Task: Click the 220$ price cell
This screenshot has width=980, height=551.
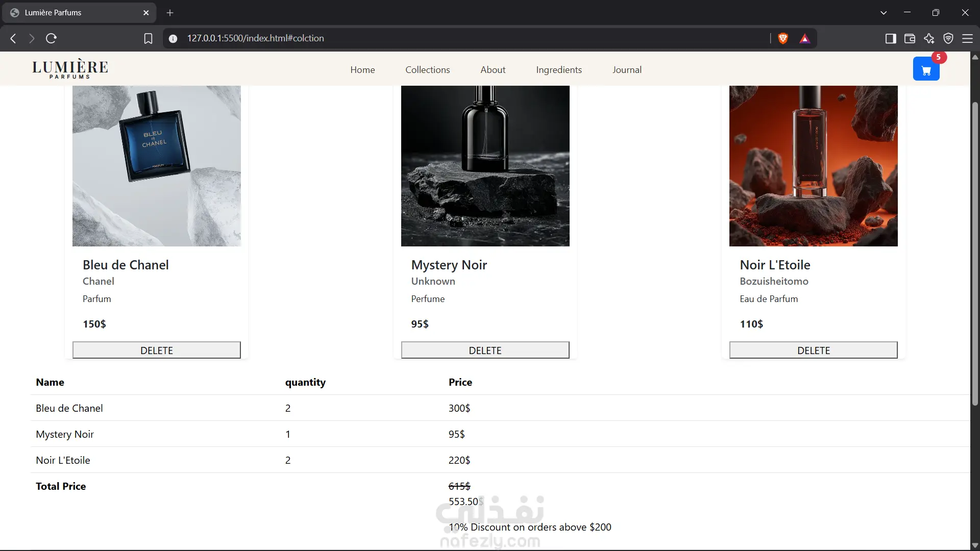Action: point(459,460)
